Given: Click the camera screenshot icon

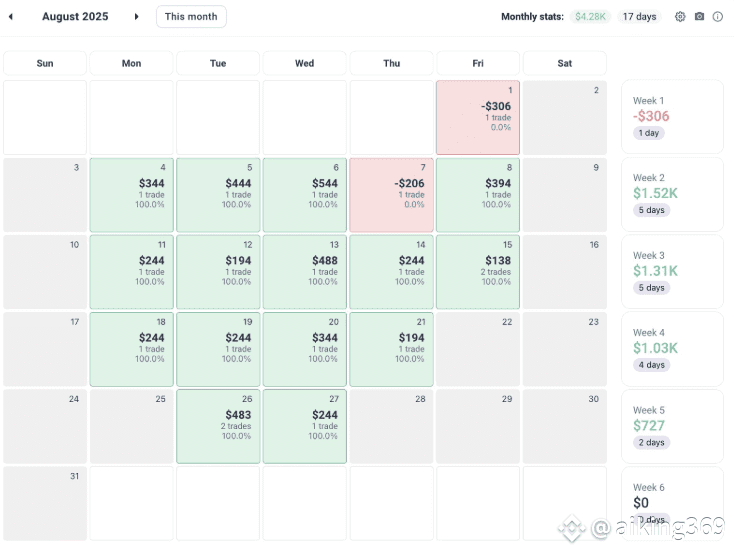Looking at the screenshot, I should point(699,17).
